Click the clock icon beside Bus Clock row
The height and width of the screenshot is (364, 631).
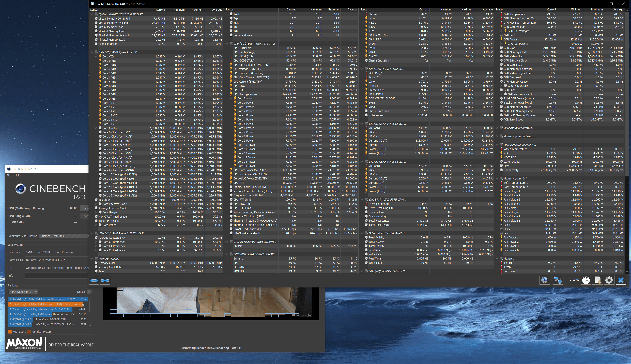pyautogui.click(x=96, y=200)
